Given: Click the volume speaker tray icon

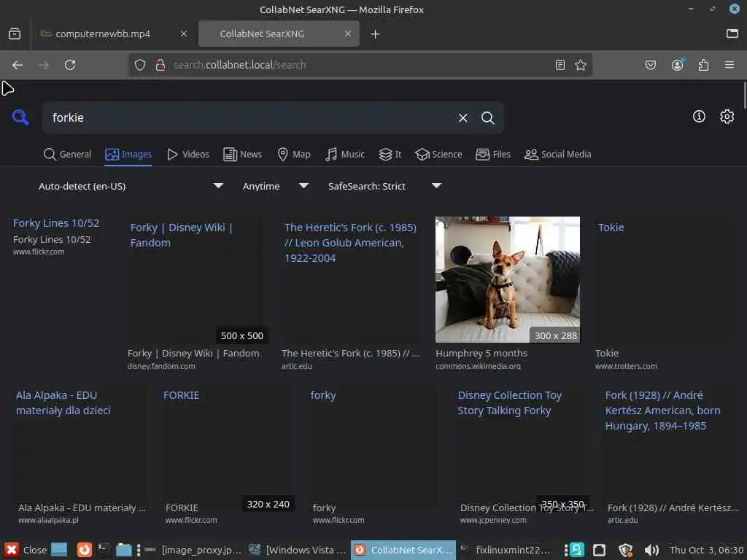Looking at the screenshot, I should pyautogui.click(x=651, y=550).
